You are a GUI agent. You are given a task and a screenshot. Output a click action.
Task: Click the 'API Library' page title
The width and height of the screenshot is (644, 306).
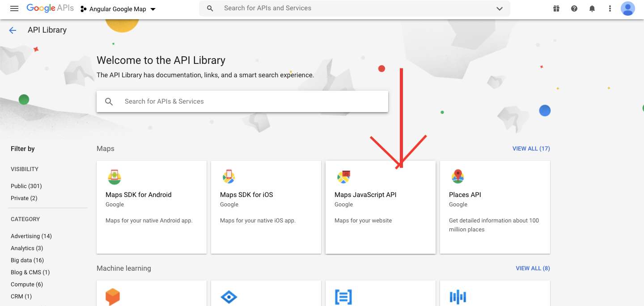[47, 30]
